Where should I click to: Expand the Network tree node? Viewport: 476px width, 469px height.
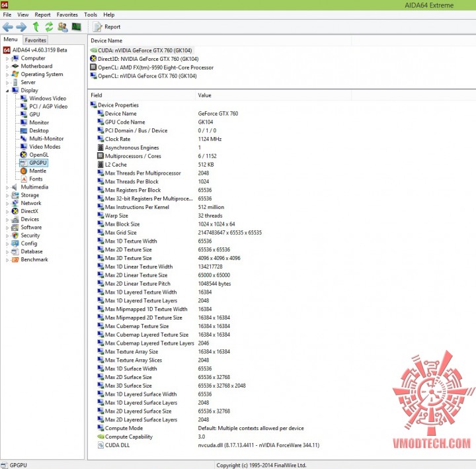(x=7, y=203)
